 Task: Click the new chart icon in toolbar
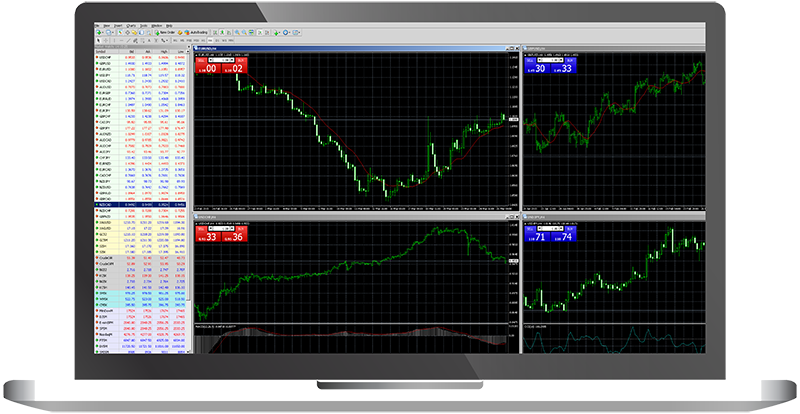coord(98,34)
